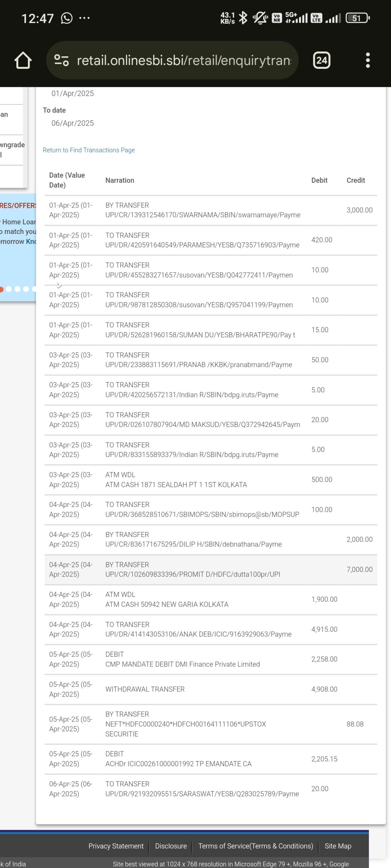The width and height of the screenshot is (391, 868).
Task: Open Terms of Service footer link
Action: tap(256, 846)
